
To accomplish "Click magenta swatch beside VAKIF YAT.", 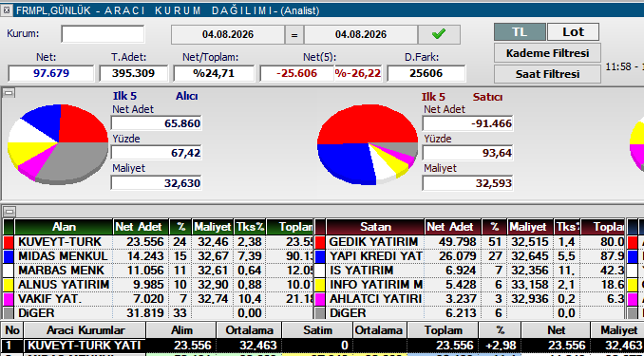I will tap(9, 299).
